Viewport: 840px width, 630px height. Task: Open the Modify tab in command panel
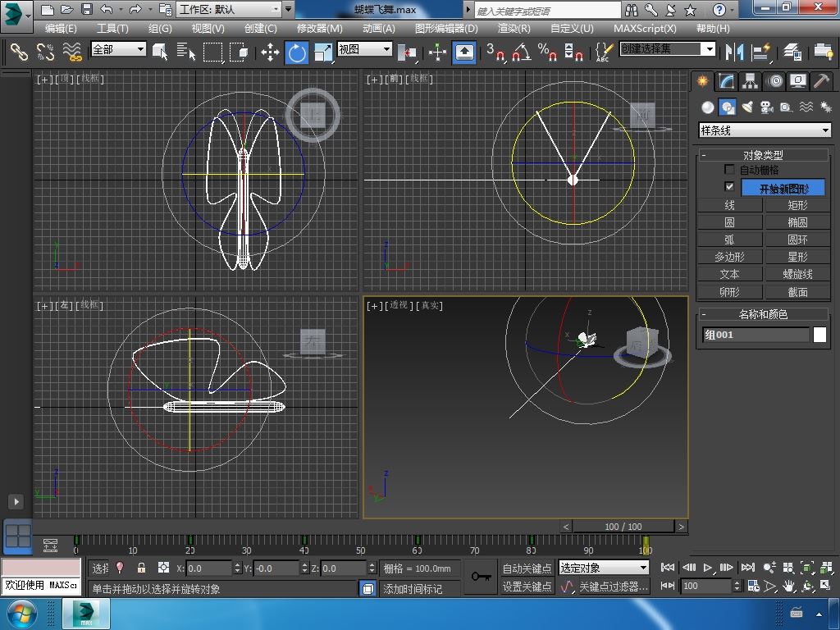tap(726, 81)
